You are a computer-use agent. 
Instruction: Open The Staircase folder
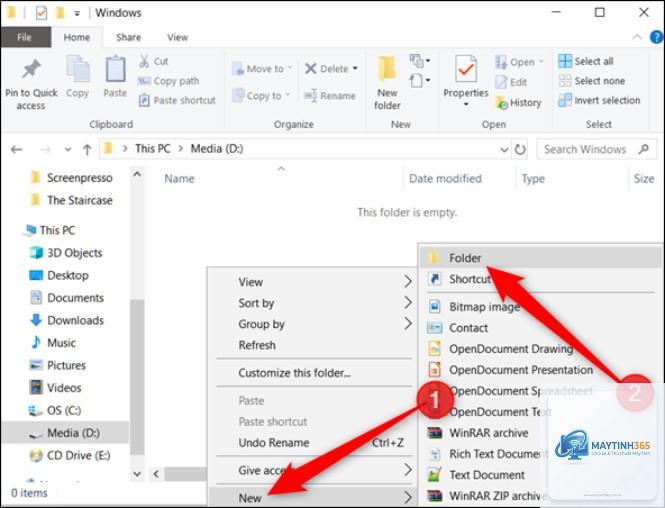coord(72,200)
